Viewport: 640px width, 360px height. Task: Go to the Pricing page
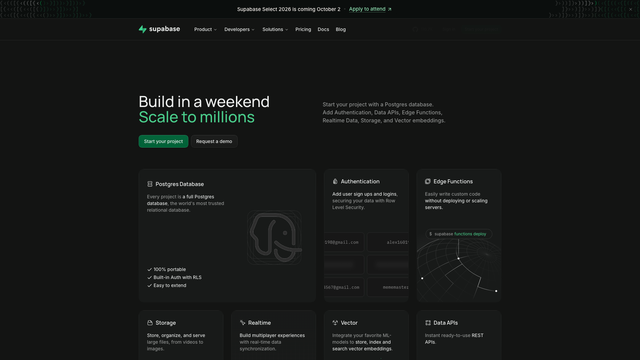tap(303, 29)
